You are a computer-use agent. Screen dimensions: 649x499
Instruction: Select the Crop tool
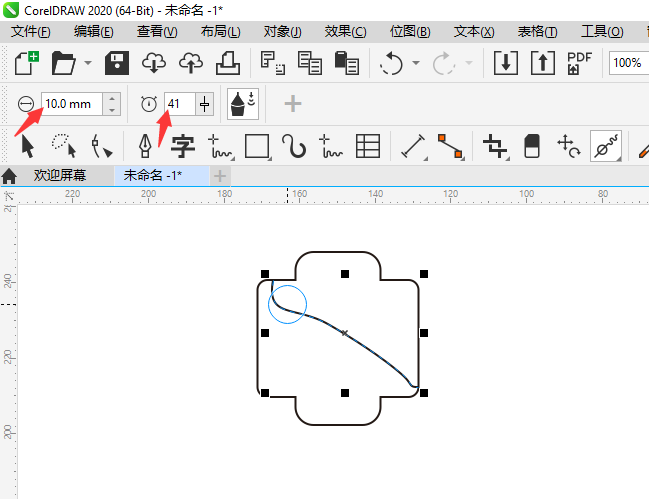(x=494, y=147)
